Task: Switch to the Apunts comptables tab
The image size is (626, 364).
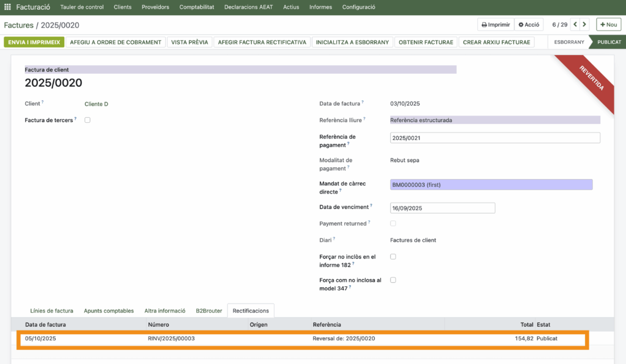Action: coord(109,311)
